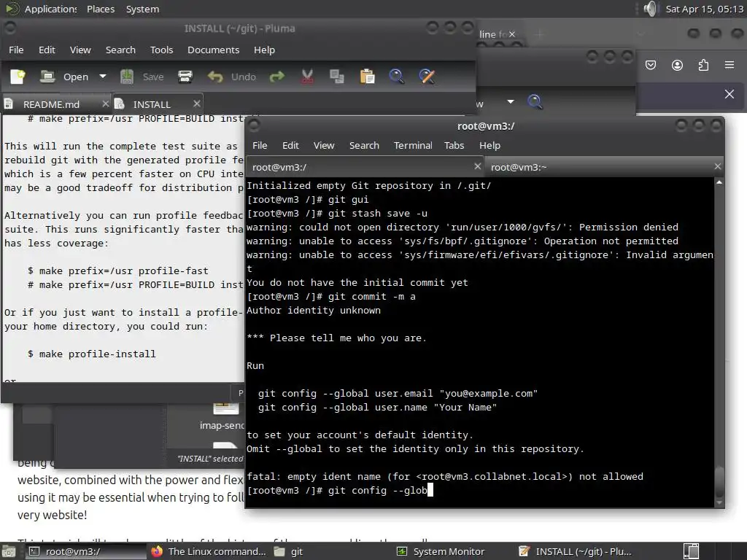Screen dimensions: 747x560
Task: Open a file in Pluma
Action: point(64,77)
